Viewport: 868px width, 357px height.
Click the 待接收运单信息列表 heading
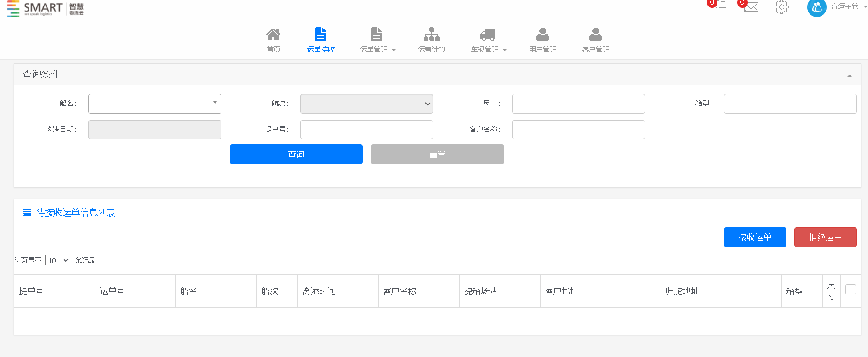[x=76, y=213]
